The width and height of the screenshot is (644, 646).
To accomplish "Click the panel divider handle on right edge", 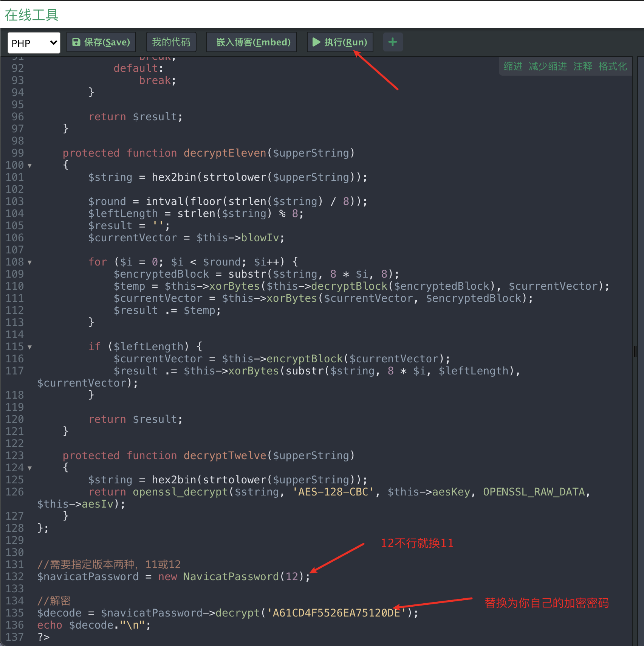I will pyautogui.click(x=635, y=351).
